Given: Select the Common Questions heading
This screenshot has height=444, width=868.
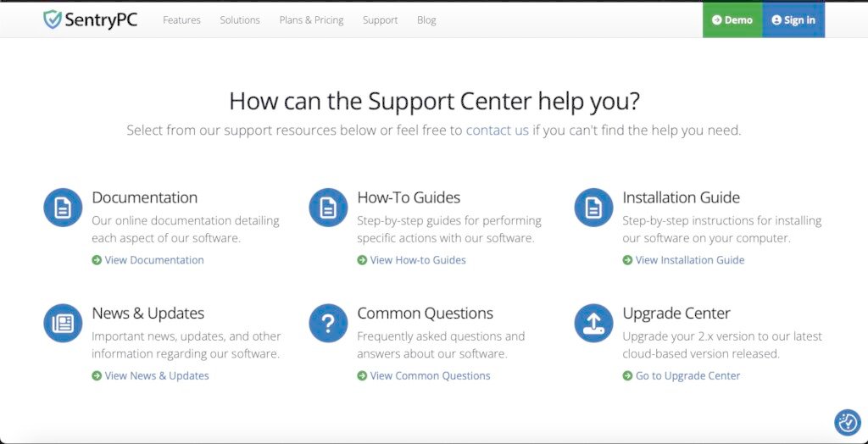Looking at the screenshot, I should pyautogui.click(x=425, y=314).
